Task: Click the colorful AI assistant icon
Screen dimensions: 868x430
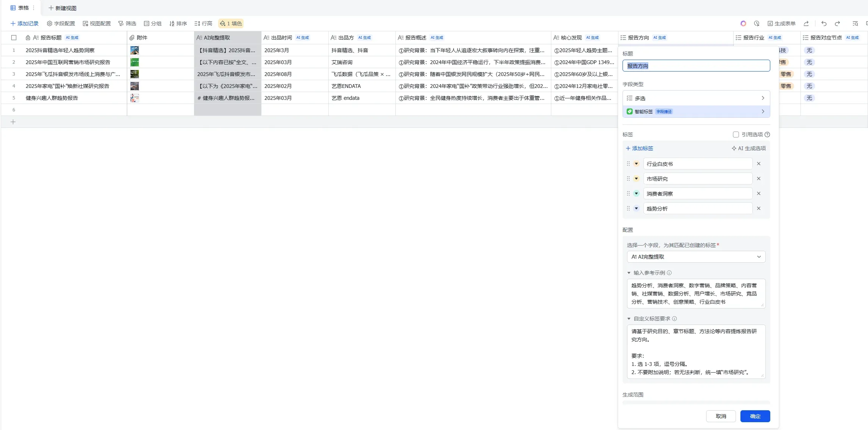Action: point(743,23)
